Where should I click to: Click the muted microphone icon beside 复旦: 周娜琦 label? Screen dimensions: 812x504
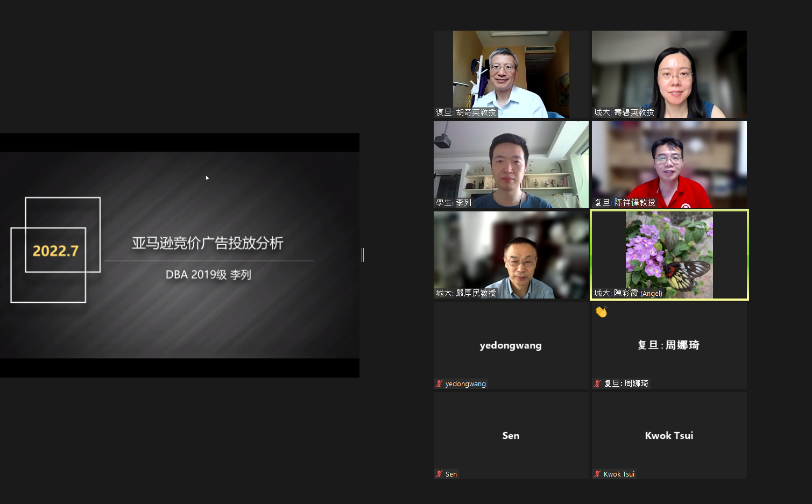597,384
